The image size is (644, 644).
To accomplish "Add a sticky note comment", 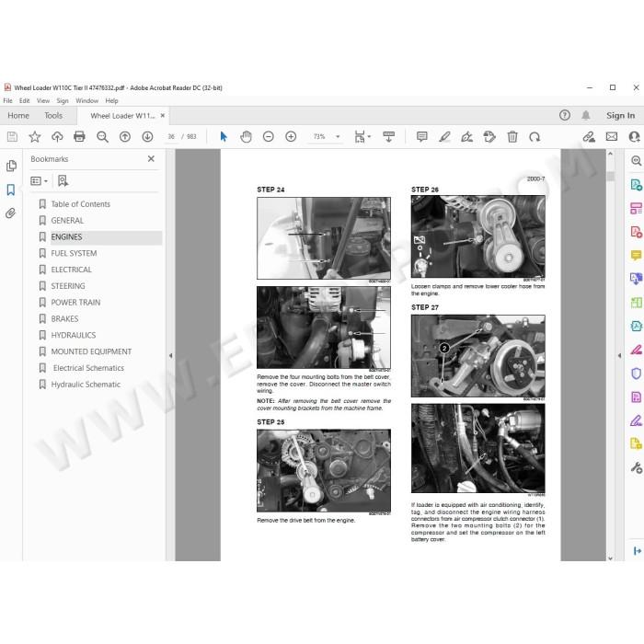I will pyautogui.click(x=421, y=136).
